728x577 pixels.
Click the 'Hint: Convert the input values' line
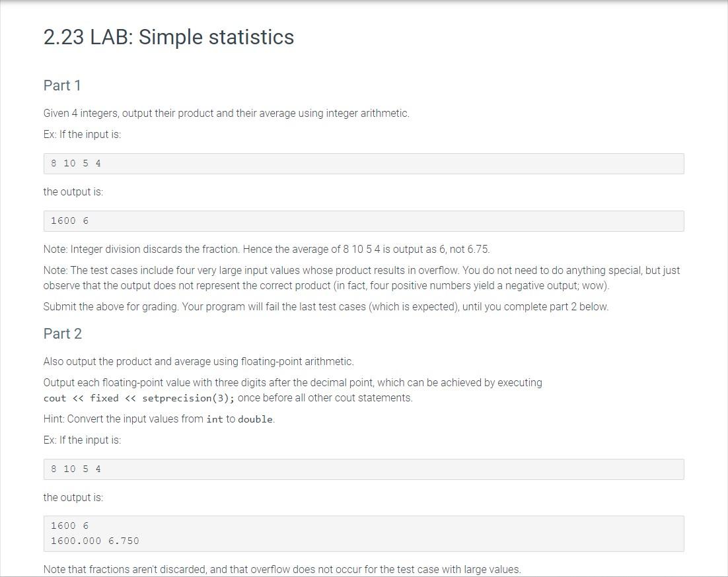[x=159, y=419]
